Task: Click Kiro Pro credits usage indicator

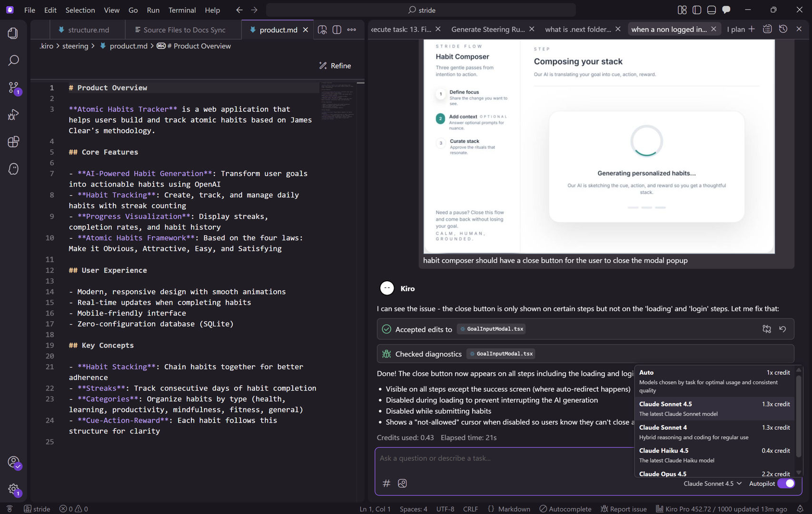Action: pyautogui.click(x=721, y=509)
